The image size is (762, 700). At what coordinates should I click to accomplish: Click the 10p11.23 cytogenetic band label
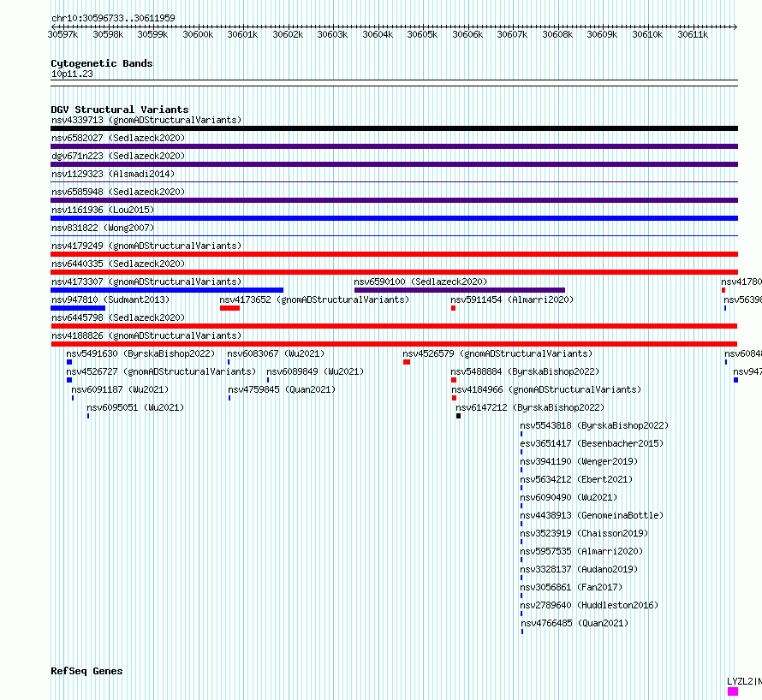tap(72, 74)
